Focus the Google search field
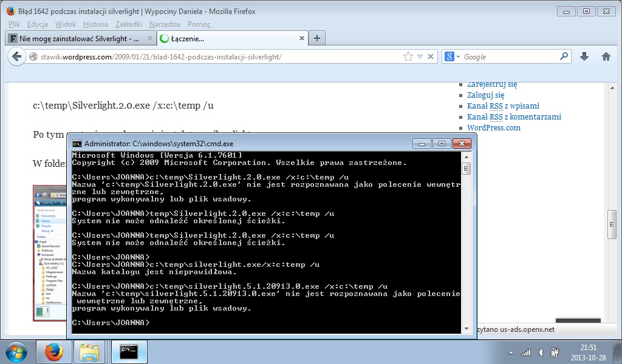The height and width of the screenshot is (364, 622). [x=510, y=56]
